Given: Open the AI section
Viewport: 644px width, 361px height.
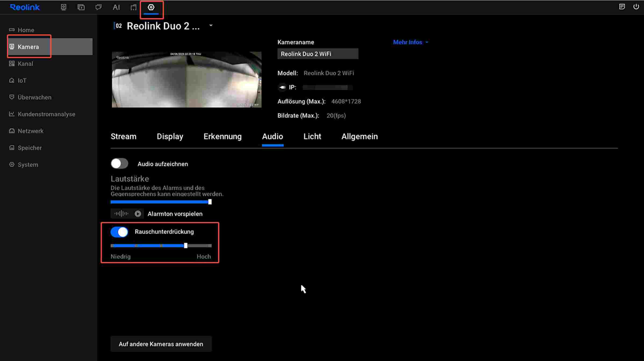Looking at the screenshot, I should 116,7.
